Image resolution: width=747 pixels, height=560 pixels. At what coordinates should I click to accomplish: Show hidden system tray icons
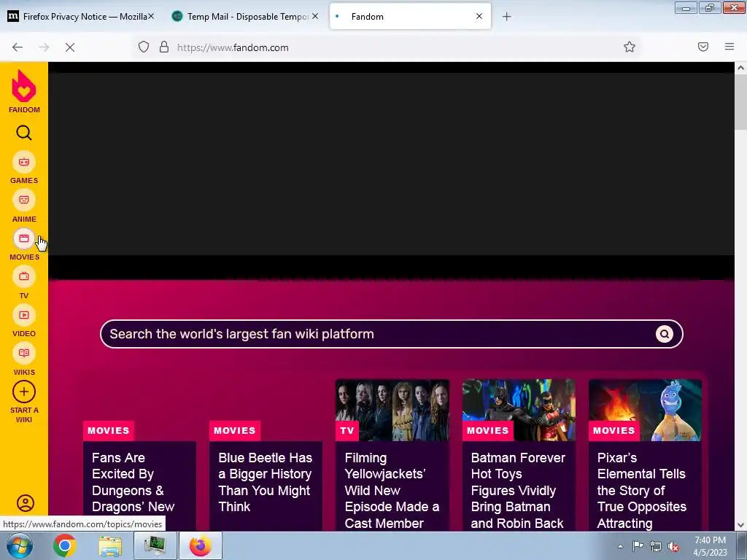click(620, 546)
